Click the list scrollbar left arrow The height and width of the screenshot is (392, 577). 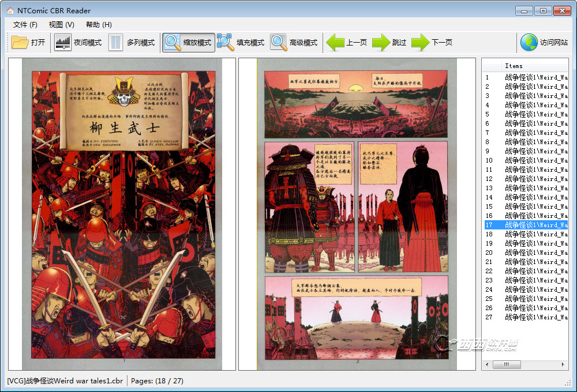pos(487,364)
